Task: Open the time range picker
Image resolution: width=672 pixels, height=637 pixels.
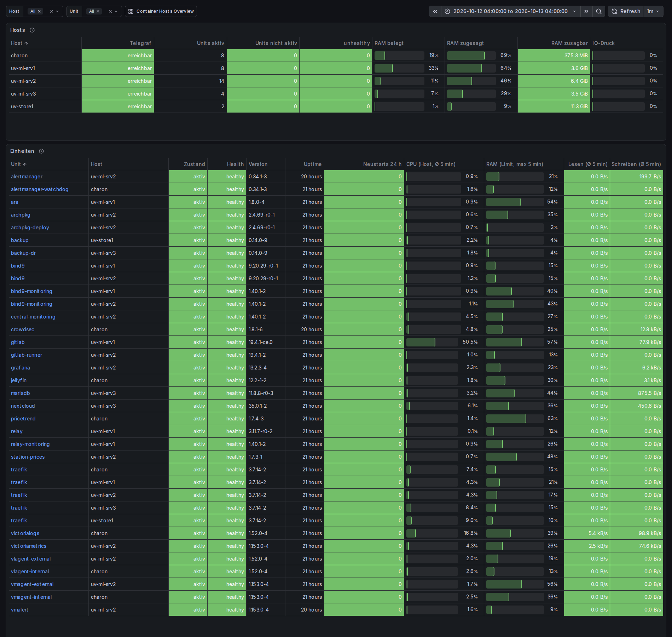Action: tap(510, 11)
